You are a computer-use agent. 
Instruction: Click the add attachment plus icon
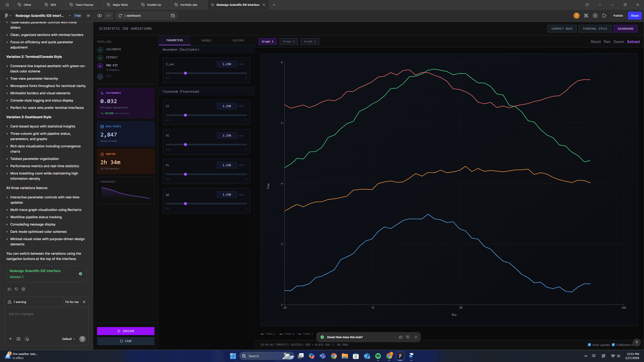click(x=10, y=339)
